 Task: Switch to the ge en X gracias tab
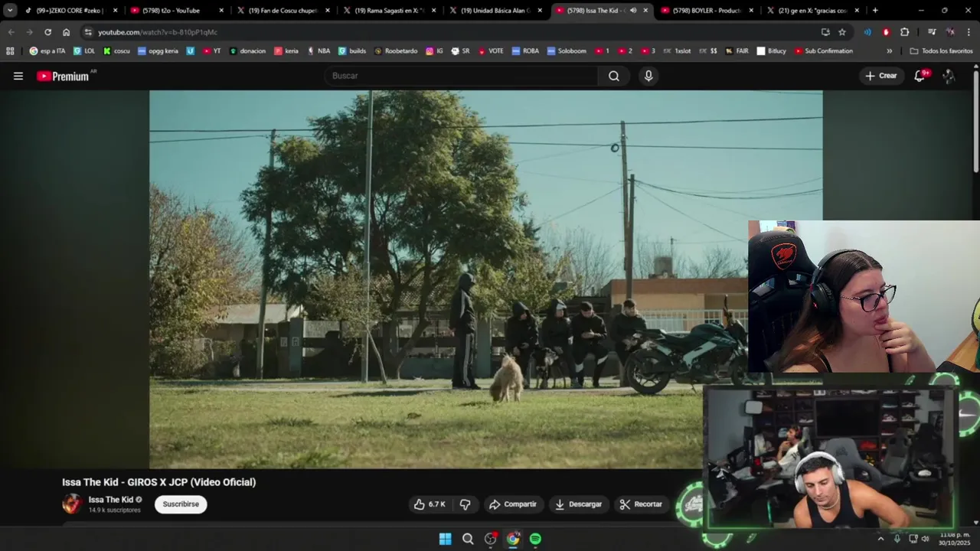813,11
